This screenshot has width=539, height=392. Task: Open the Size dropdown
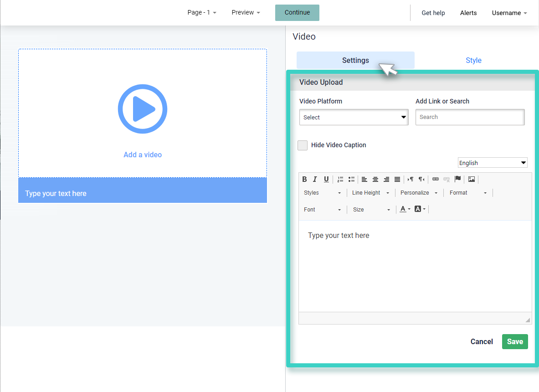point(372,209)
